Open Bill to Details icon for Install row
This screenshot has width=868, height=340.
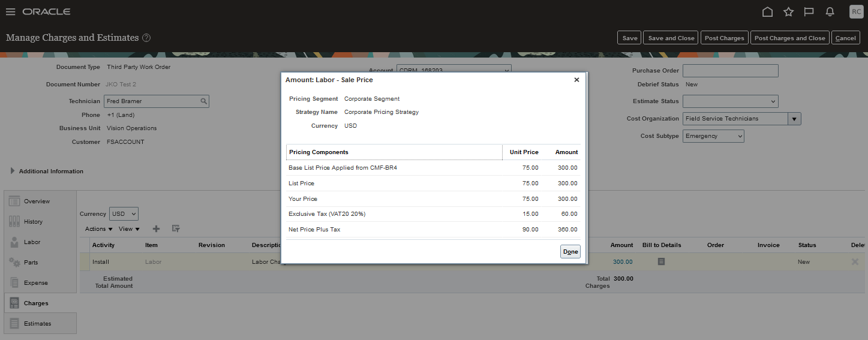pos(661,261)
